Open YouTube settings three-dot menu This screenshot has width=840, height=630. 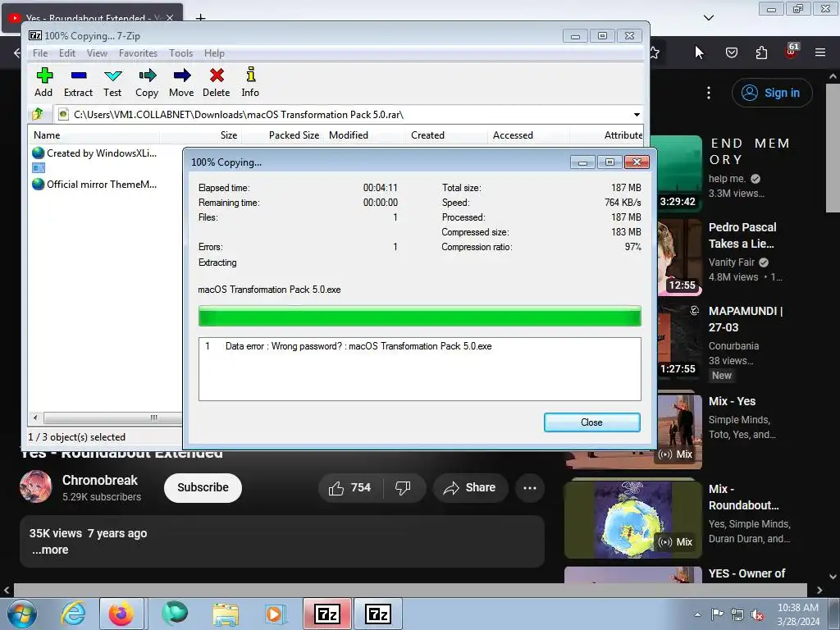click(709, 93)
